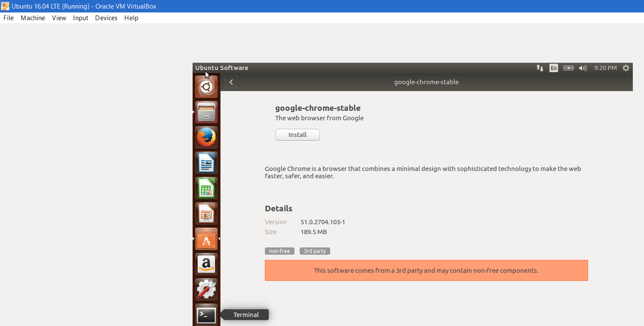Screen dimensions: 644x326
Task: Click the bold google-chrome-stable app name
Action: pos(318,108)
